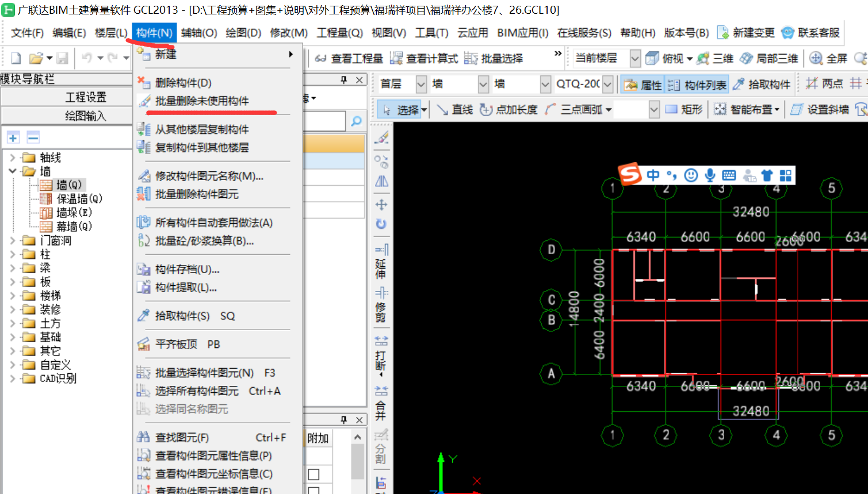Click the search magnifier icon in the list panel
The width and height of the screenshot is (868, 494).
[356, 121]
